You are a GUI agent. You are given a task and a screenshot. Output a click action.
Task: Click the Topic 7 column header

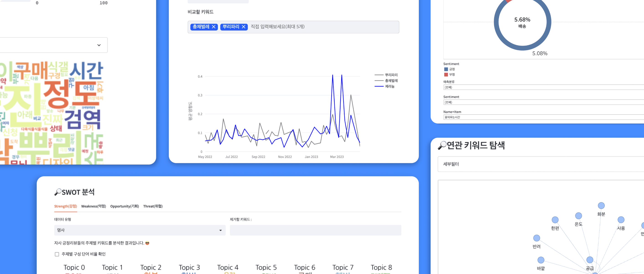(x=343, y=267)
